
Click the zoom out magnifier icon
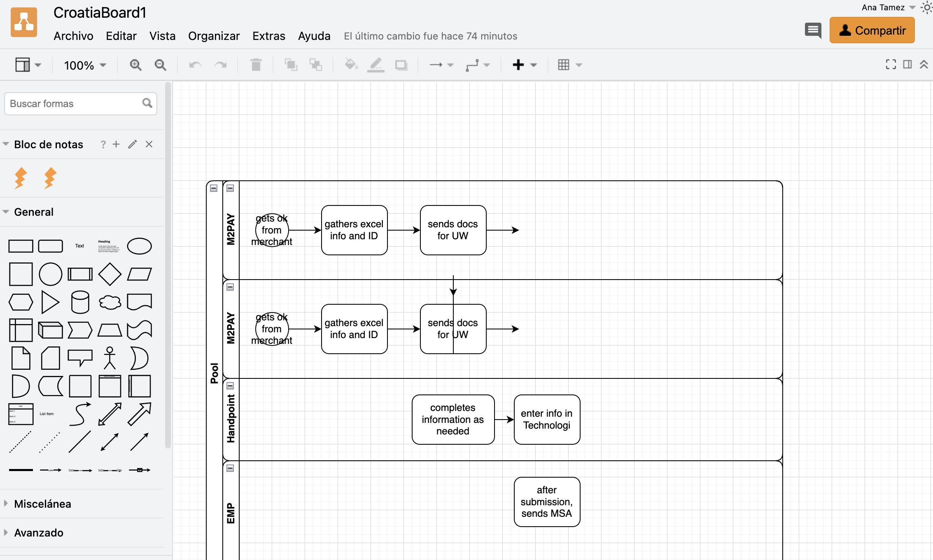pyautogui.click(x=160, y=65)
